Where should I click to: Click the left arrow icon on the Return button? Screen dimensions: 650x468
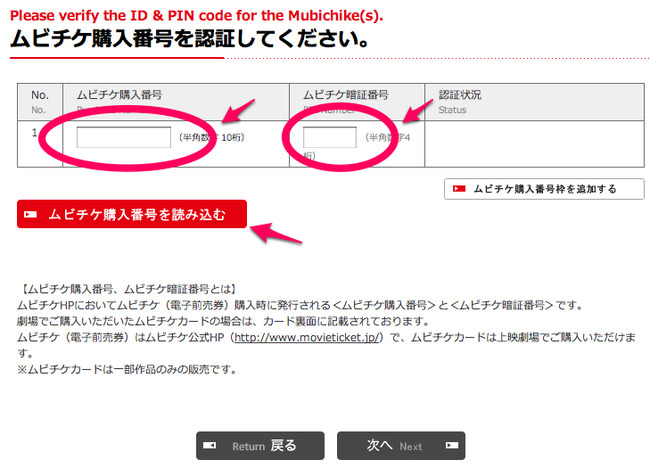[209, 445]
